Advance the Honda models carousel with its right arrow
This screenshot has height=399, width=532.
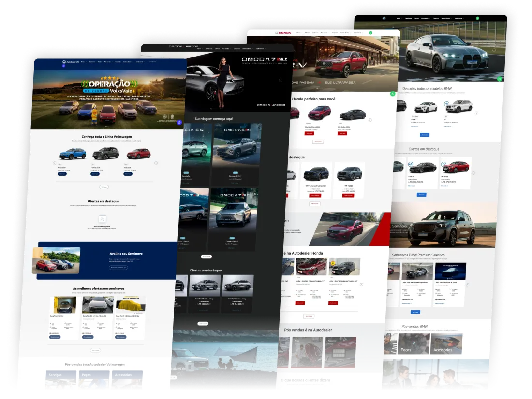pos(370,120)
